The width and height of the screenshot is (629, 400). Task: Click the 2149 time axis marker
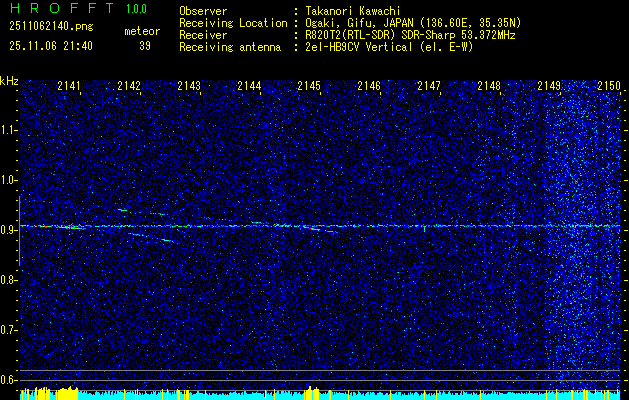pos(549,86)
